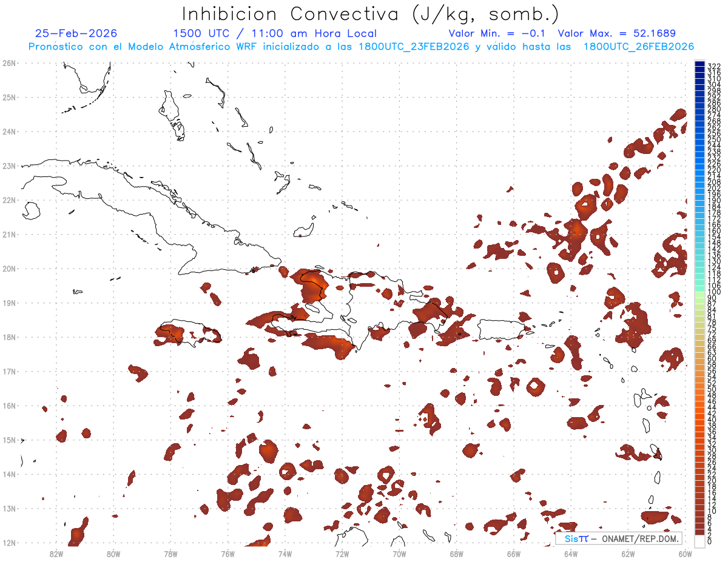The height and width of the screenshot is (562, 728).
Task: Click the '70W' longitude label
Action: click(399, 554)
